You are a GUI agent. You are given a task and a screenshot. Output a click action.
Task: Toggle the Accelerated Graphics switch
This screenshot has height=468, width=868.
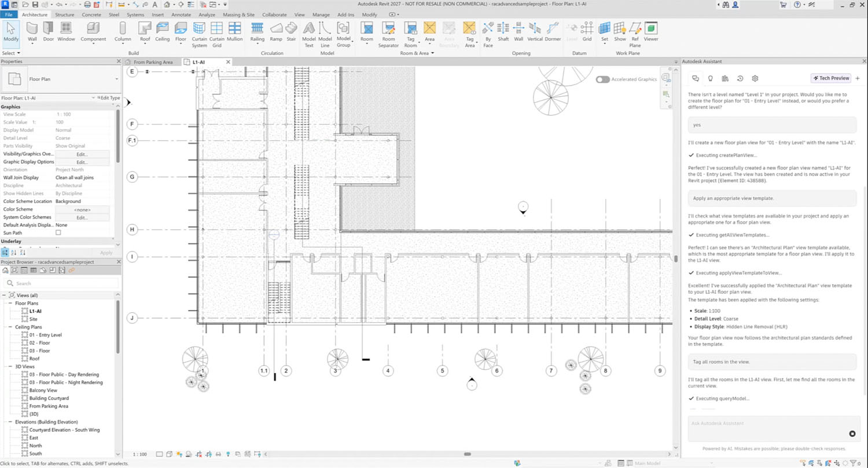(602, 79)
